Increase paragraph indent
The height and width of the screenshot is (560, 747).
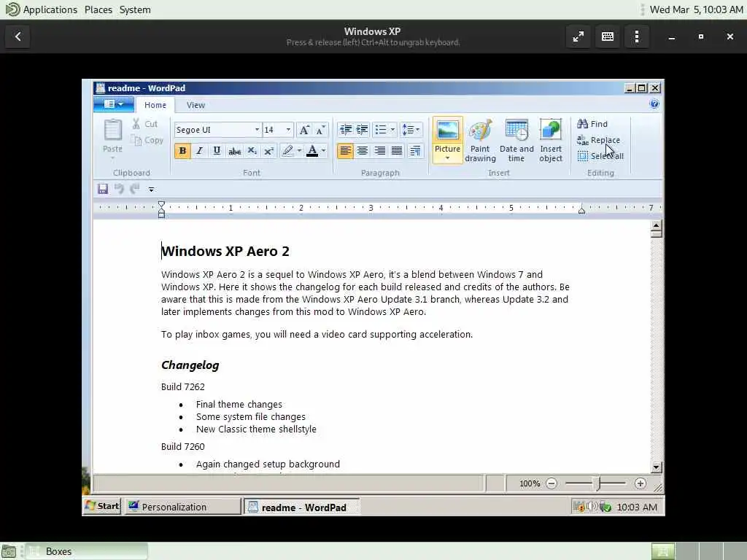(362, 130)
